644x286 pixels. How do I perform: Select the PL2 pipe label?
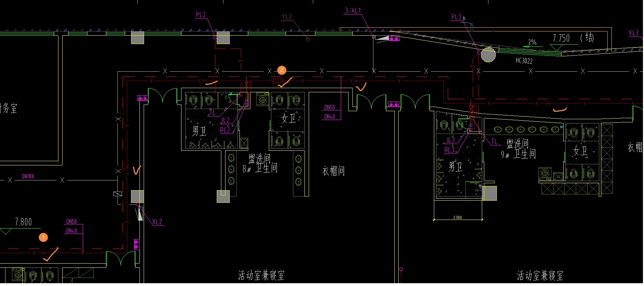201,15
